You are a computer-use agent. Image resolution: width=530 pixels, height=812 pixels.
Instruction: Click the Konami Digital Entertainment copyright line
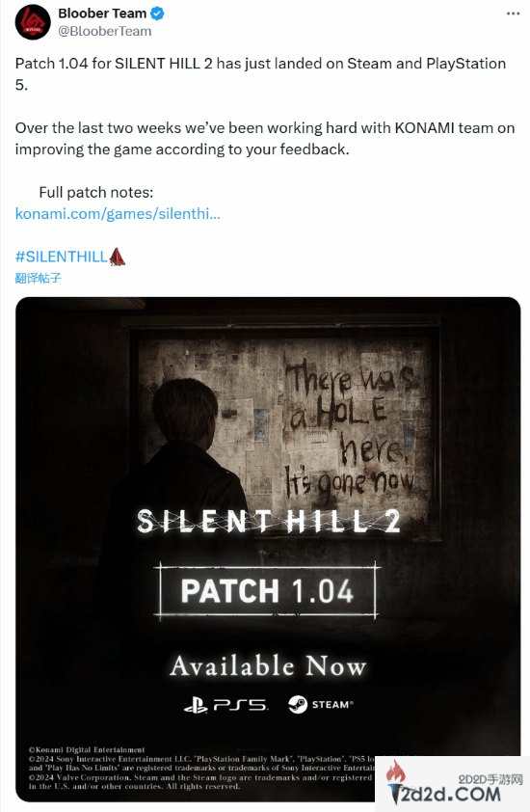pos(87,749)
